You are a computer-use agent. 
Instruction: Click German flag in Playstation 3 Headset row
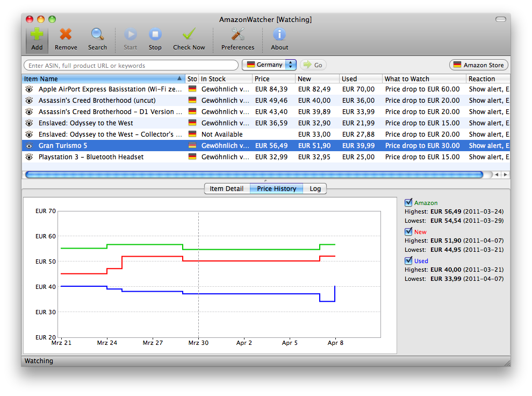point(192,157)
